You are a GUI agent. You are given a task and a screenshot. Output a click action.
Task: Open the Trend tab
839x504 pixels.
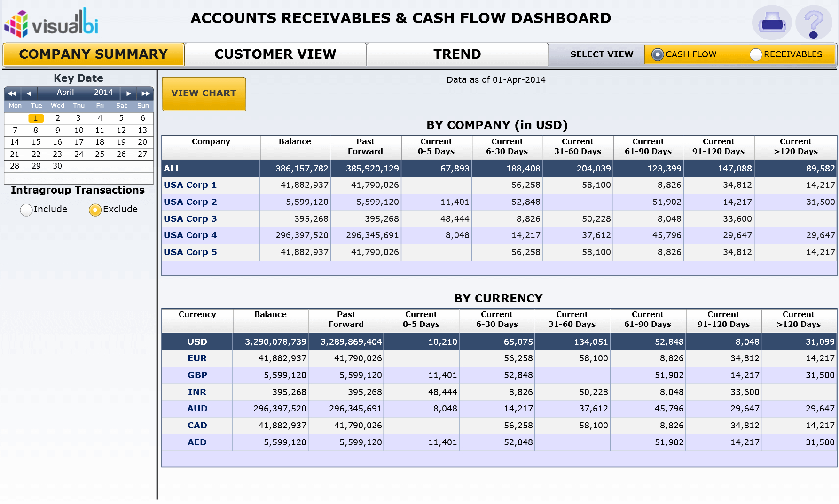457,54
